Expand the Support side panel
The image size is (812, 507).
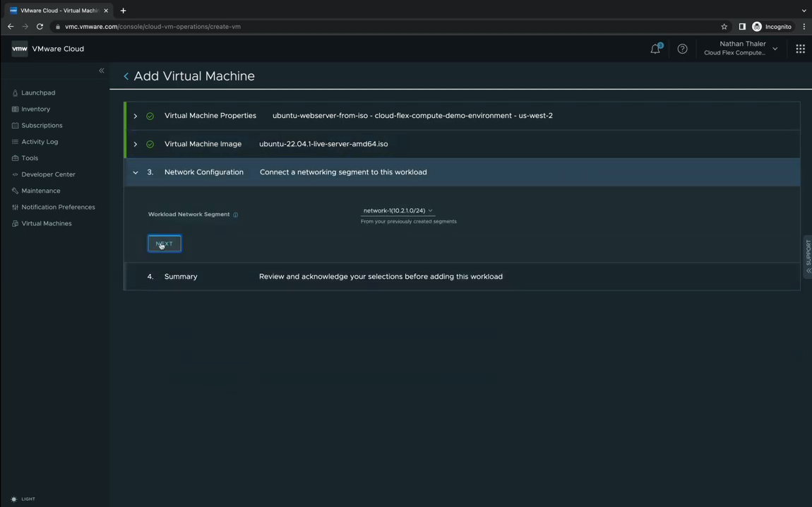tap(808, 258)
